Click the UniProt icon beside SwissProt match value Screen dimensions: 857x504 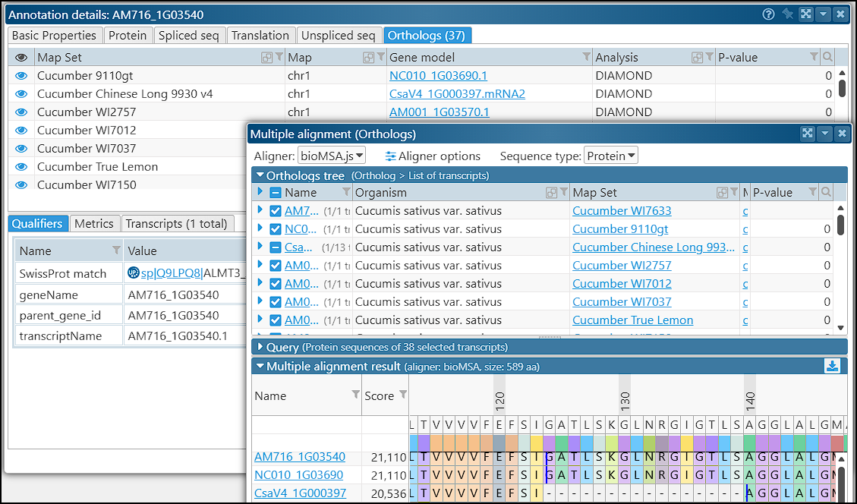(134, 273)
